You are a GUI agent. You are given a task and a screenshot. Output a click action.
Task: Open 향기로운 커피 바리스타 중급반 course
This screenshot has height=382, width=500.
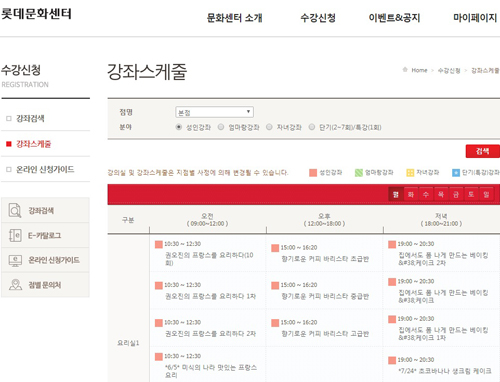tap(325, 296)
